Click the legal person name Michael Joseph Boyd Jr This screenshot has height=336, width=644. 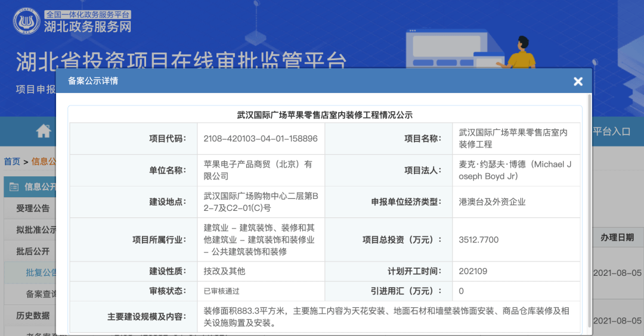click(x=515, y=170)
